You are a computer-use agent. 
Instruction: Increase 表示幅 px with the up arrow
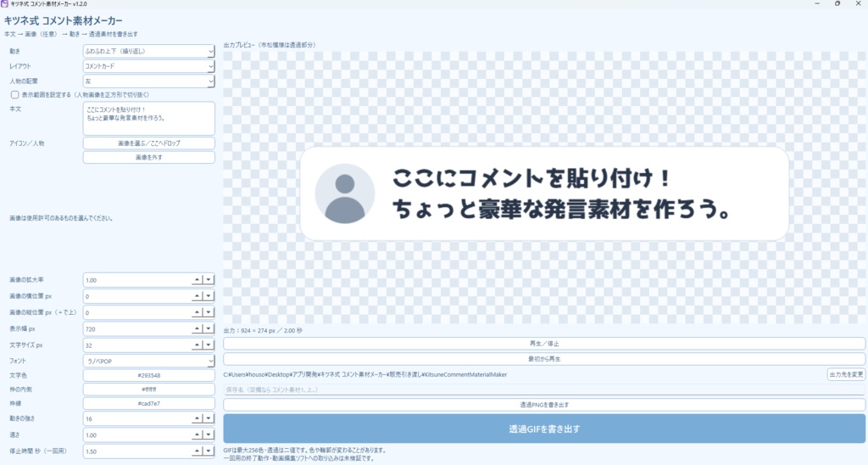[197, 328]
